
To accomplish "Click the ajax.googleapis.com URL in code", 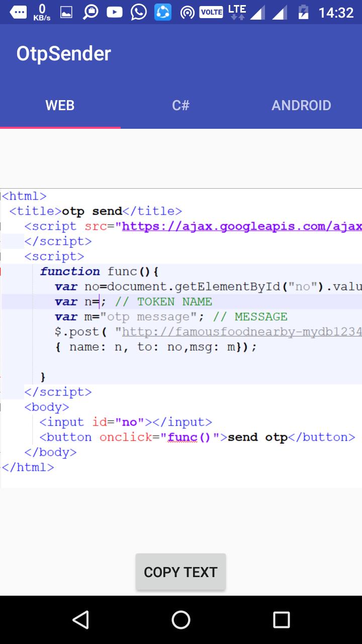I will [x=241, y=226].
